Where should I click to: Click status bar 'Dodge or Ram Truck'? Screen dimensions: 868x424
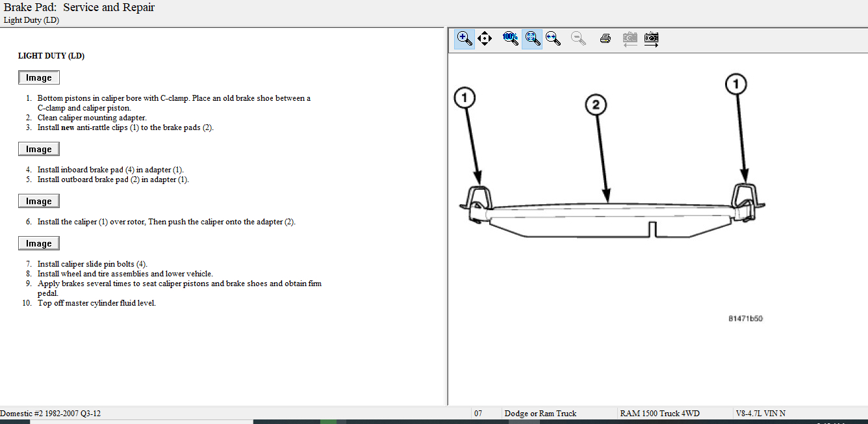tap(541, 414)
